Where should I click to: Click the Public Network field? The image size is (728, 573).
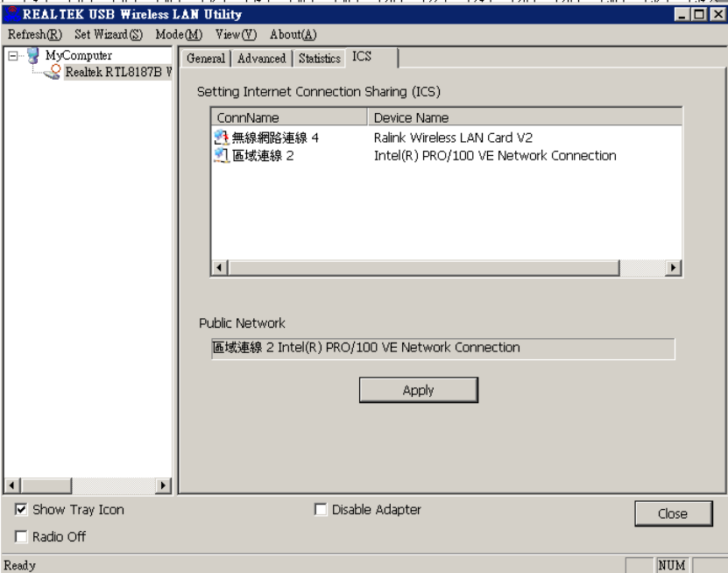443,349
